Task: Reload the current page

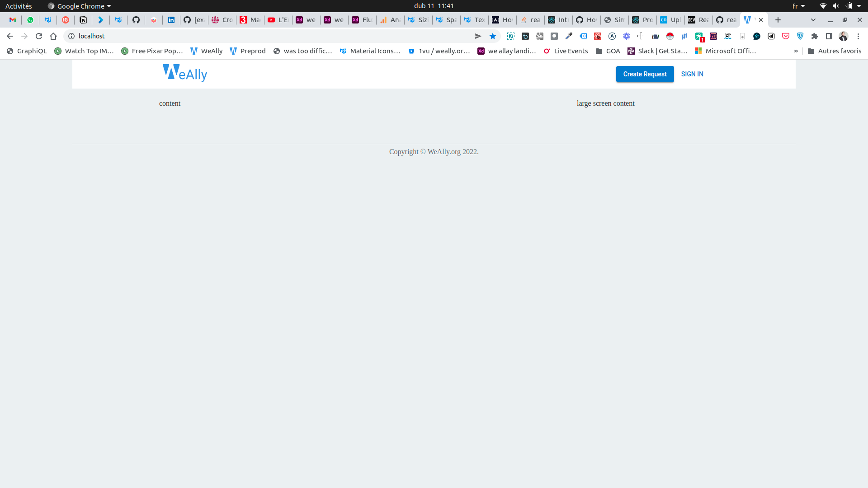Action: click(39, 36)
